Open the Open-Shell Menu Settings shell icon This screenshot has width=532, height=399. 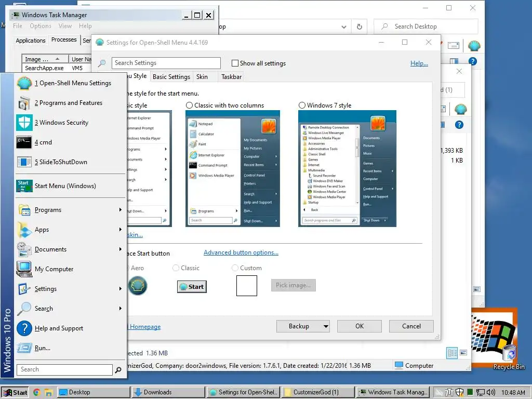pos(24,83)
